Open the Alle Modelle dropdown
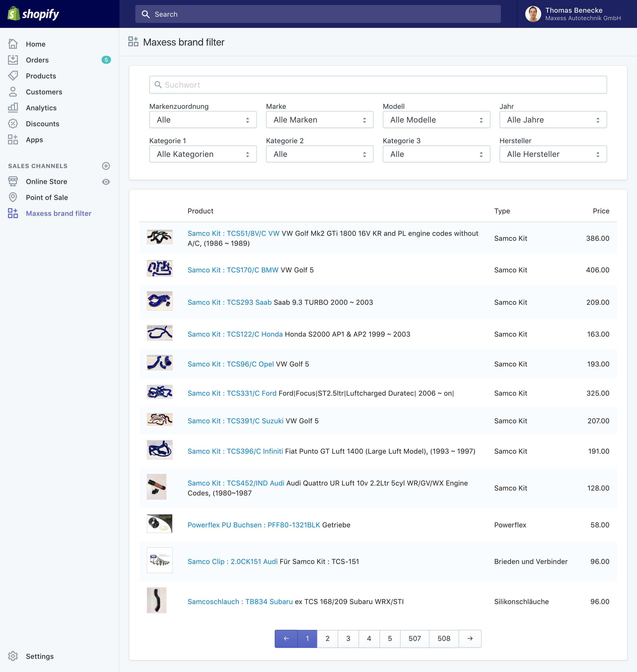 click(436, 120)
